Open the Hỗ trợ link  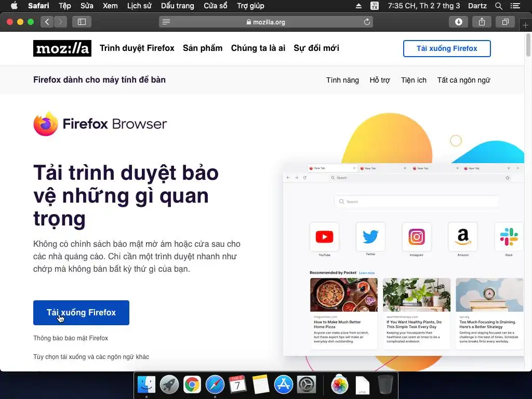click(x=380, y=80)
